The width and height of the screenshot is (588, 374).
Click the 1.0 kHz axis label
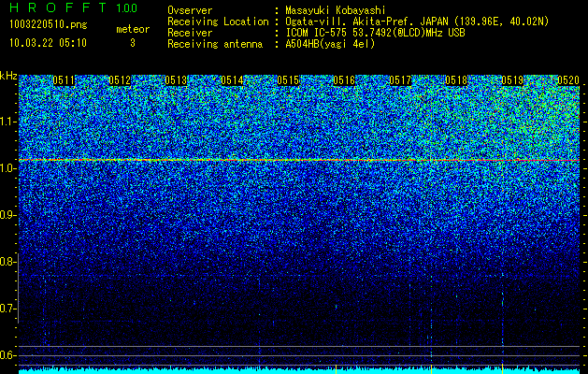pyautogui.click(x=7, y=168)
